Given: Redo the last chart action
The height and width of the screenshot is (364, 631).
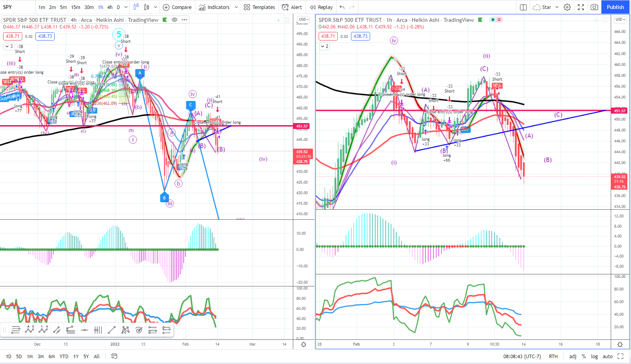Looking at the screenshot, I should [x=352, y=7].
